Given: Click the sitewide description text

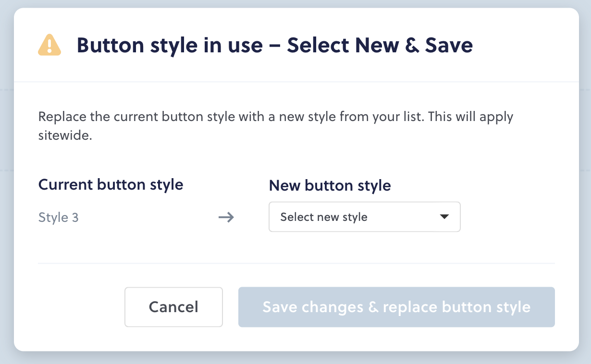Looking at the screenshot, I should pyautogui.click(x=276, y=126).
